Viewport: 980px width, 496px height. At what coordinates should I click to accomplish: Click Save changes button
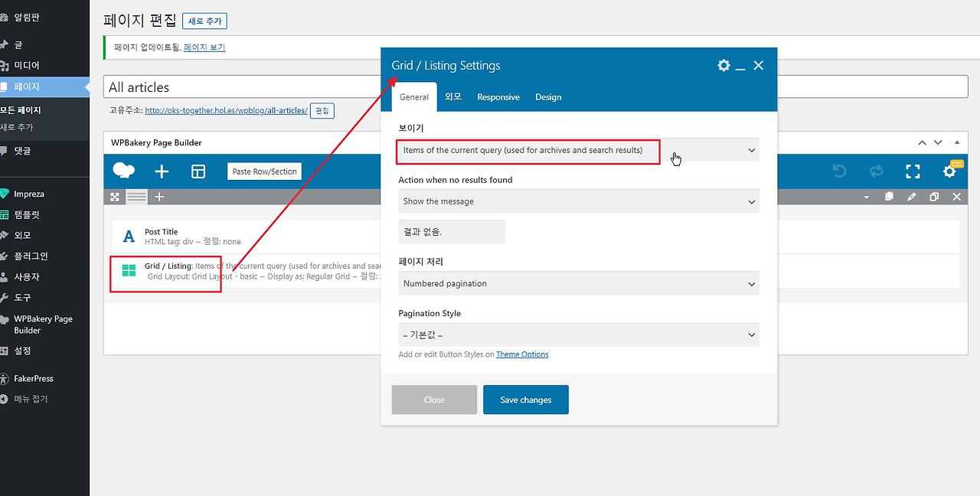pyautogui.click(x=525, y=400)
